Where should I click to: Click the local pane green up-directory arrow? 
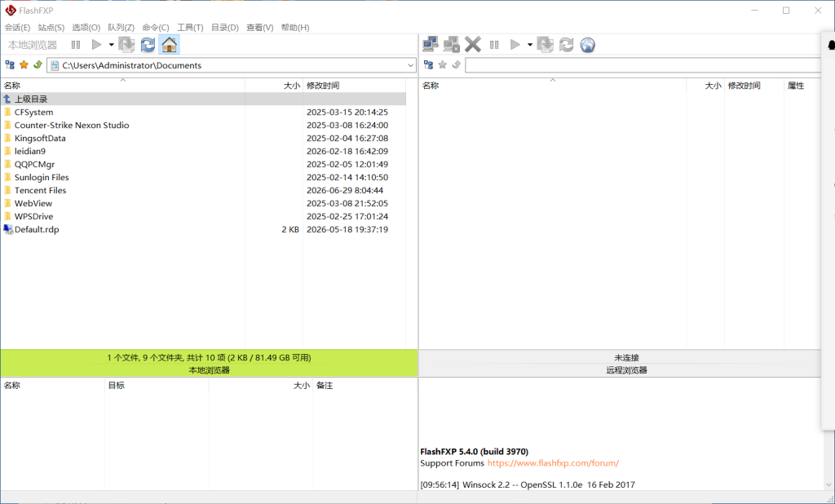[x=38, y=65]
